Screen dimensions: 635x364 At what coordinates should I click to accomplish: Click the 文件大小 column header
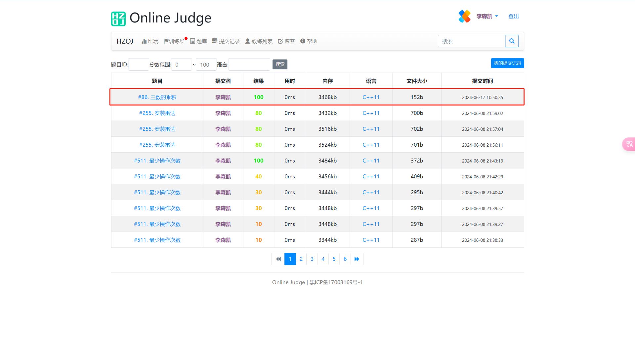pyautogui.click(x=417, y=81)
